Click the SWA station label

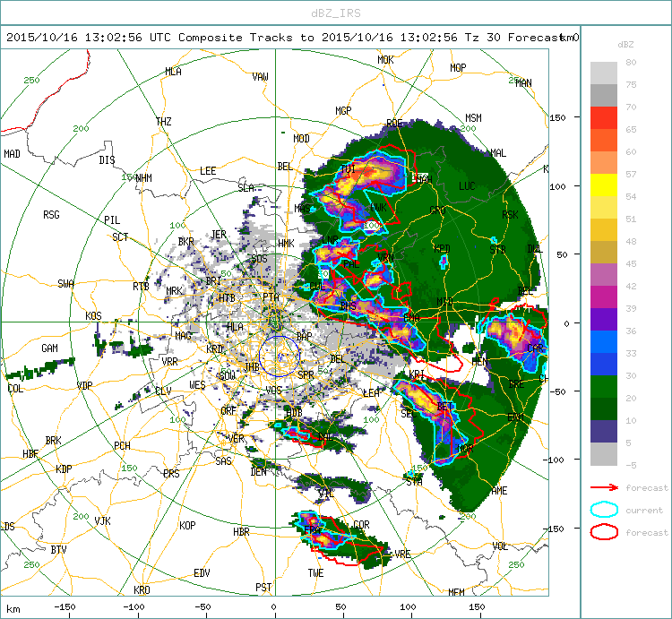point(66,284)
